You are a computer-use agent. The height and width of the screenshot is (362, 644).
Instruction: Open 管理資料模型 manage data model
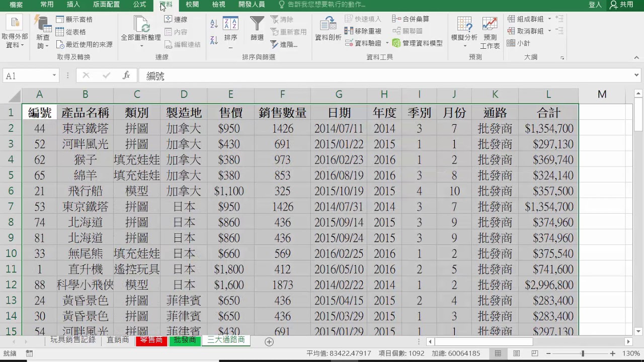418,43
